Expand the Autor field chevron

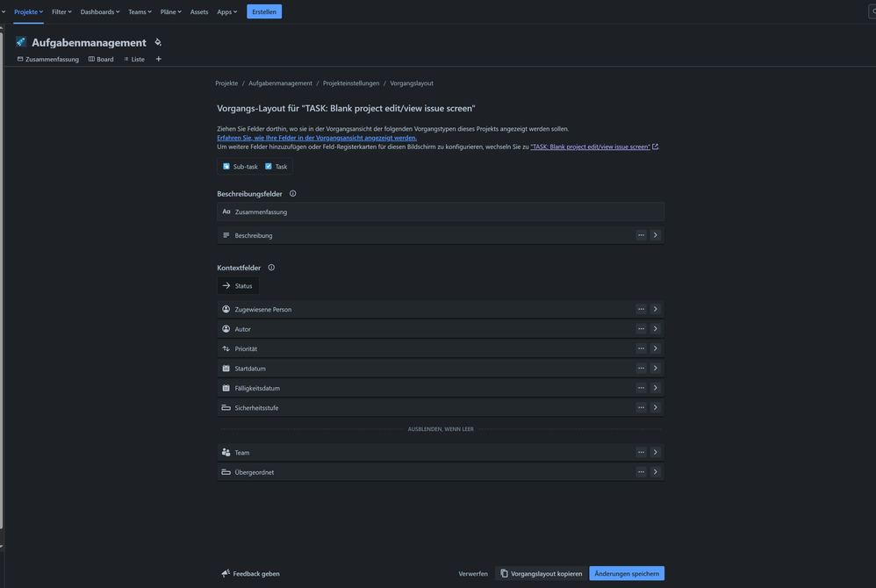[656, 329]
